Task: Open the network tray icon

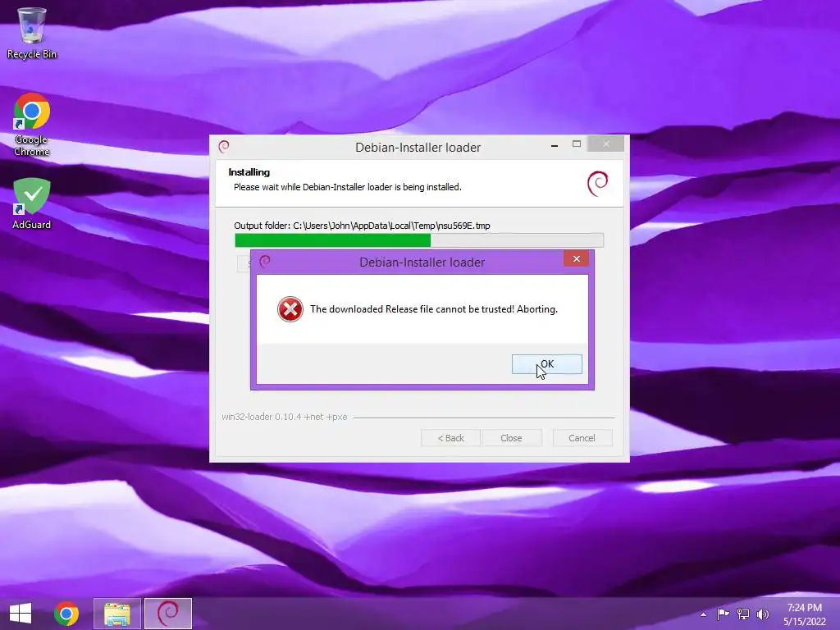Action: click(743, 614)
